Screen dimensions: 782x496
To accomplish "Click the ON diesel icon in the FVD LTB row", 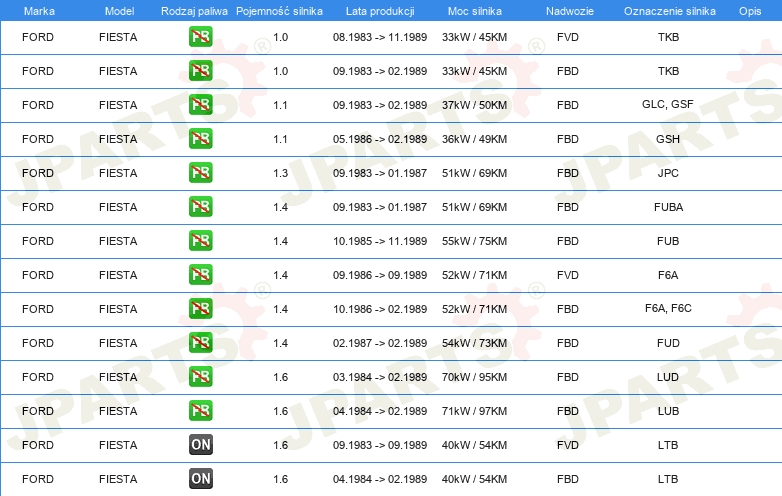I will 200,445.
